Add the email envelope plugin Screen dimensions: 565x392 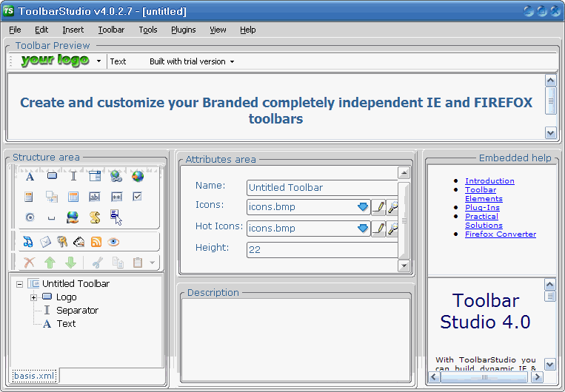tap(45, 242)
